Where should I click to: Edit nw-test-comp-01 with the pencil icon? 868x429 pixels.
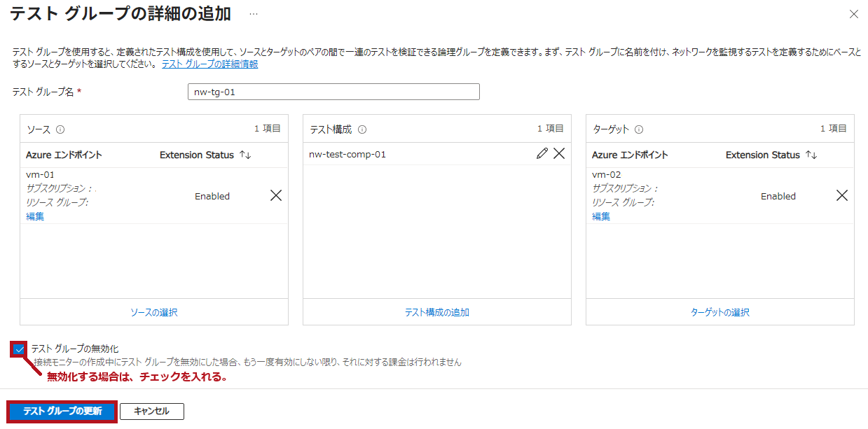tap(542, 154)
